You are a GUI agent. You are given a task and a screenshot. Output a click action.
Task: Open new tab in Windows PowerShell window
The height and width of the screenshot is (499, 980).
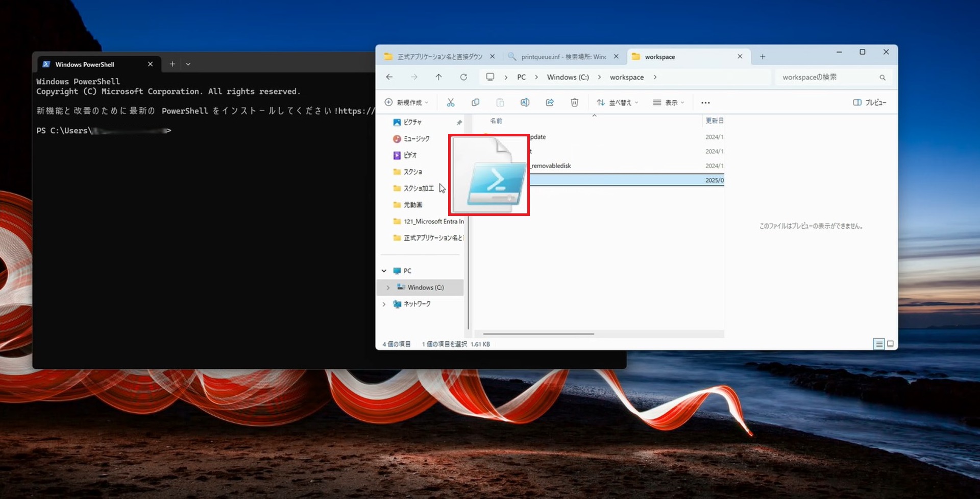[x=173, y=64]
